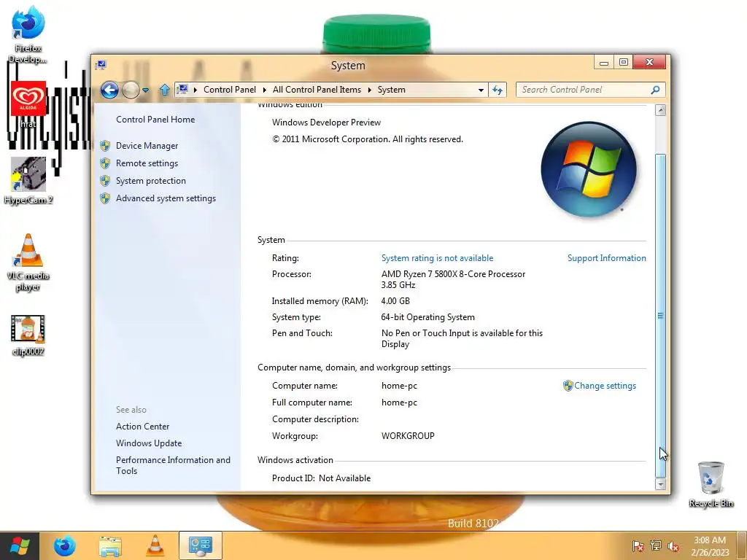Open Control Panel Home
Viewport: 747px width, 560px height.
pyautogui.click(x=155, y=120)
